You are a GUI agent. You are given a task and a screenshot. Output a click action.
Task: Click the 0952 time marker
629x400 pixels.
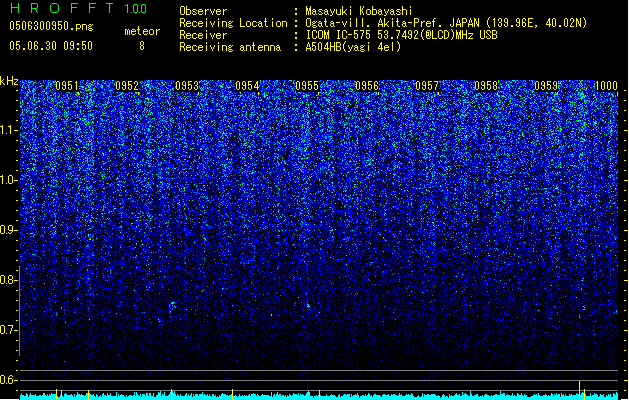click(127, 86)
